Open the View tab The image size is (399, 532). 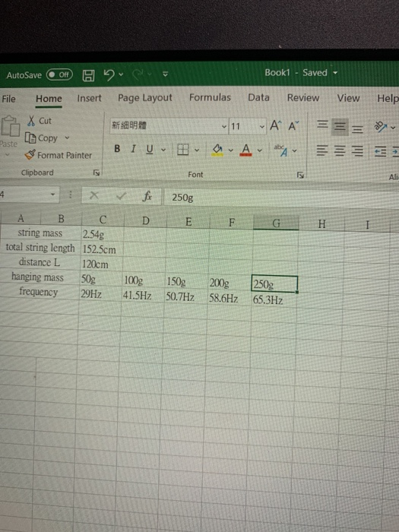click(x=348, y=98)
